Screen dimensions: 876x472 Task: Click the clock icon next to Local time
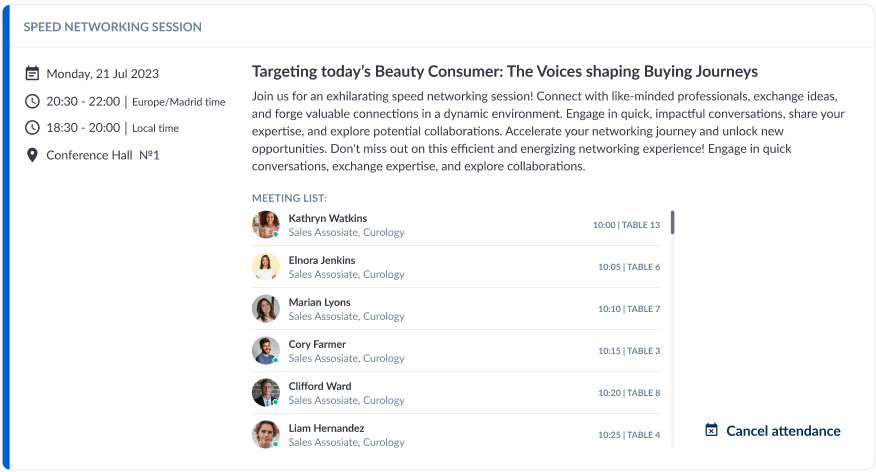(x=32, y=128)
